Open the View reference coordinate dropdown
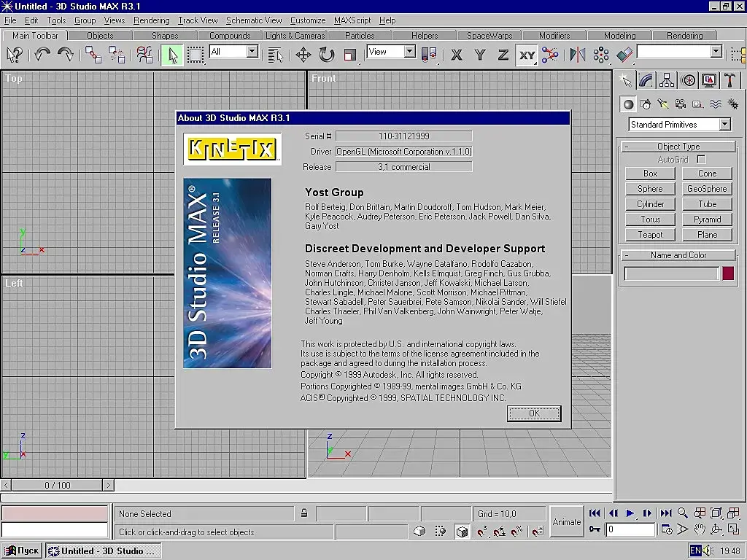This screenshot has width=747, height=560. (409, 52)
